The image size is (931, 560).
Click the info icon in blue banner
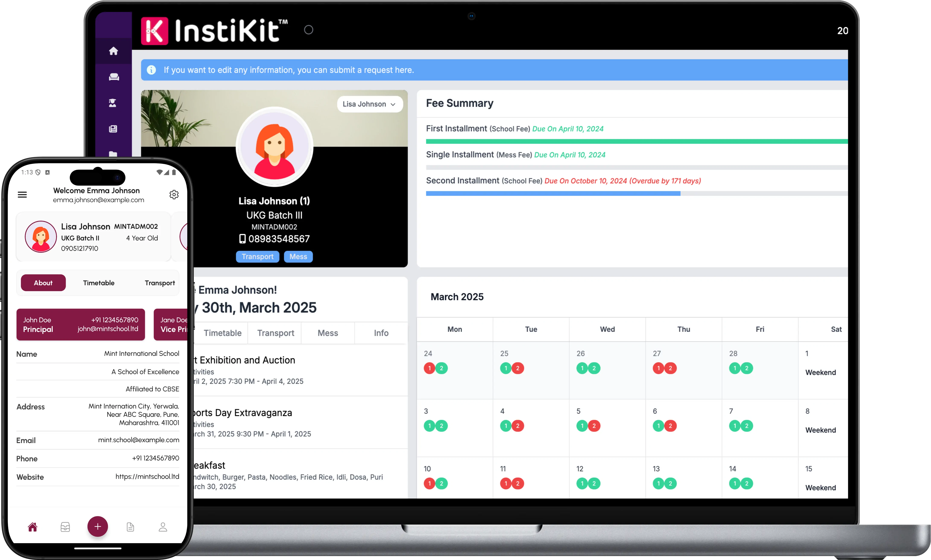[151, 70]
